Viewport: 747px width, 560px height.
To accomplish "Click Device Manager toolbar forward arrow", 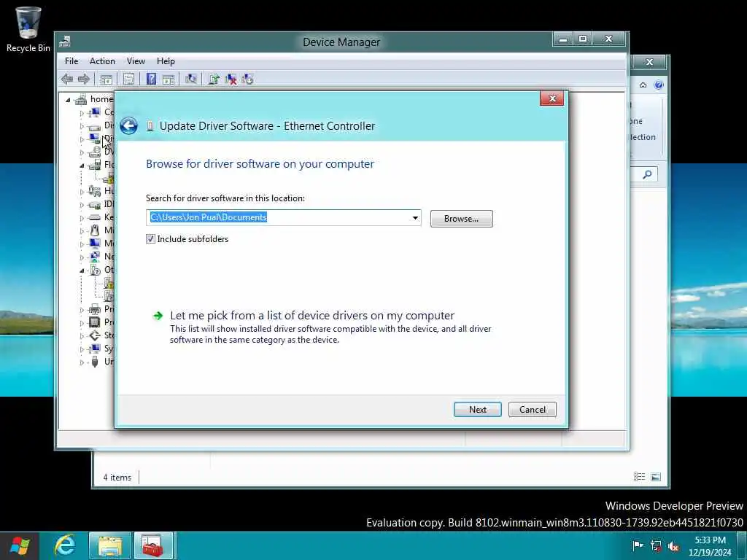I will coord(83,79).
